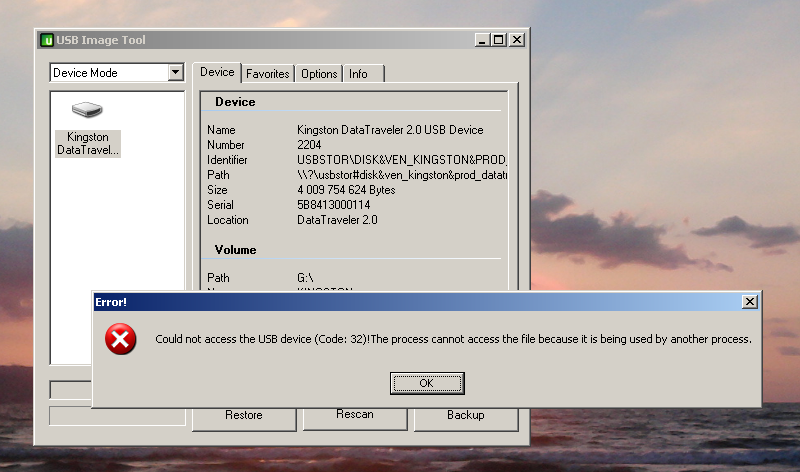Minimize the USB Image Tool window
Viewport: 800px width, 472px height.
(482, 40)
